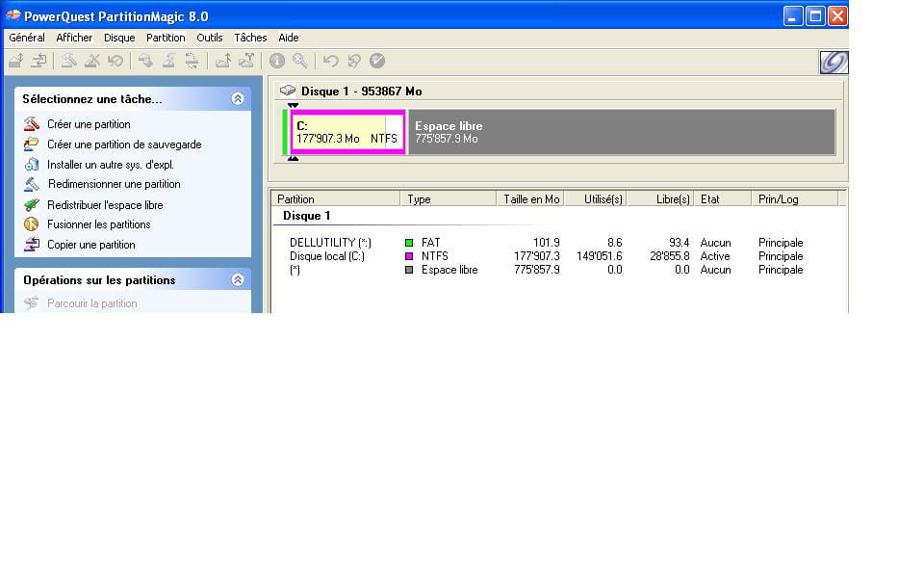This screenshot has height=578, width=924.
Task: Click Redistribuer l'espace libre link
Action: click(105, 204)
